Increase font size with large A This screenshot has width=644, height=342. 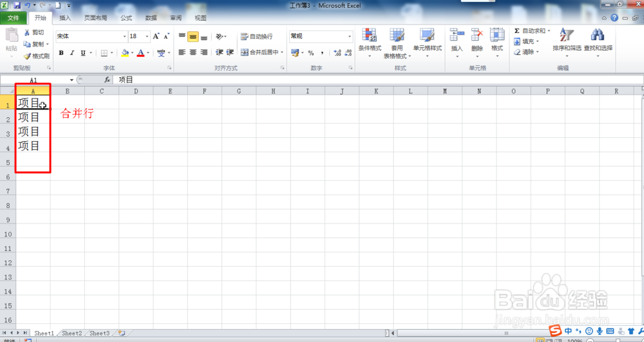156,37
